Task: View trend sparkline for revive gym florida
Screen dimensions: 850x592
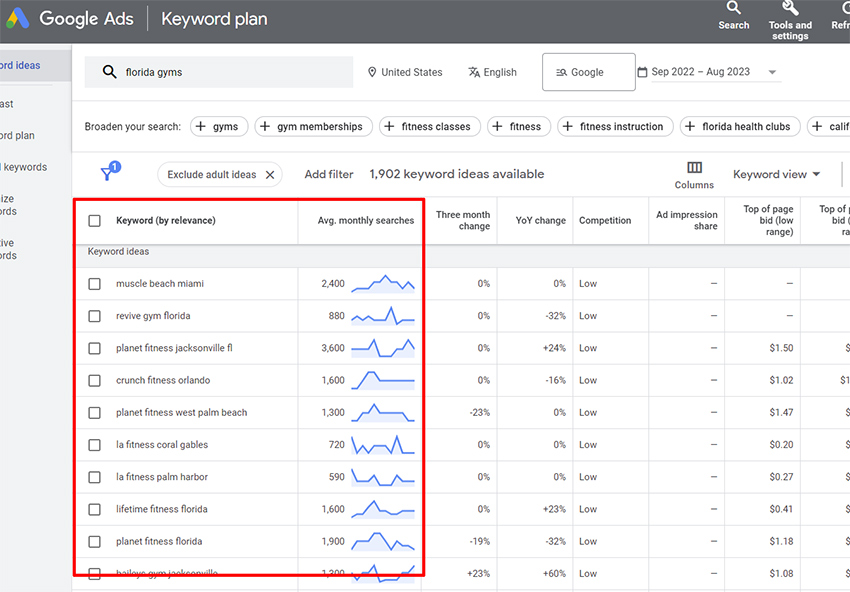Action: tap(383, 316)
